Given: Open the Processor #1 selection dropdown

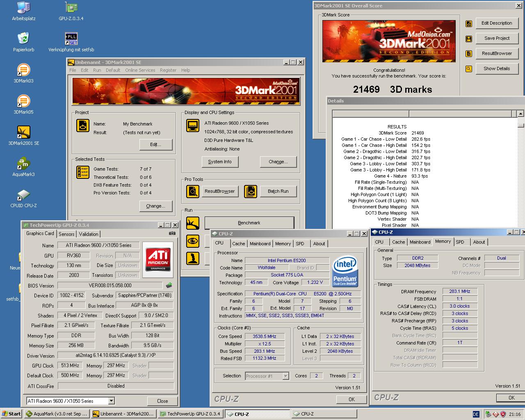Looking at the screenshot, I should 286,376.
